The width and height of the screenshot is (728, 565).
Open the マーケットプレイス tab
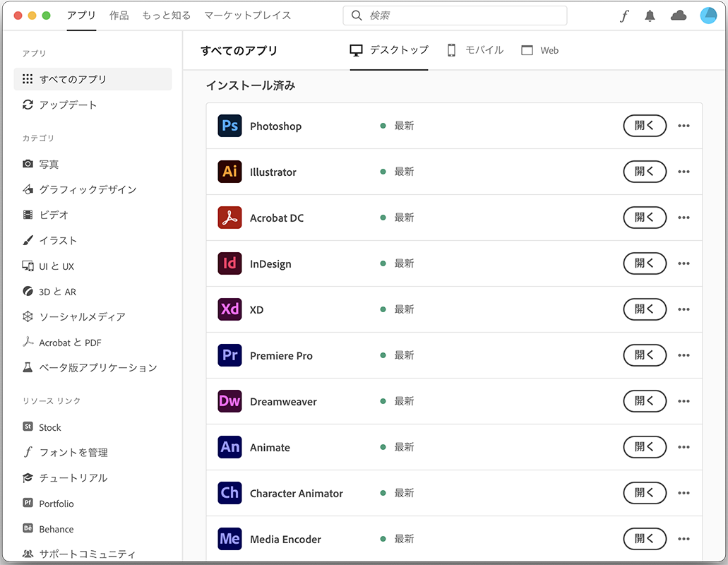coord(247,16)
